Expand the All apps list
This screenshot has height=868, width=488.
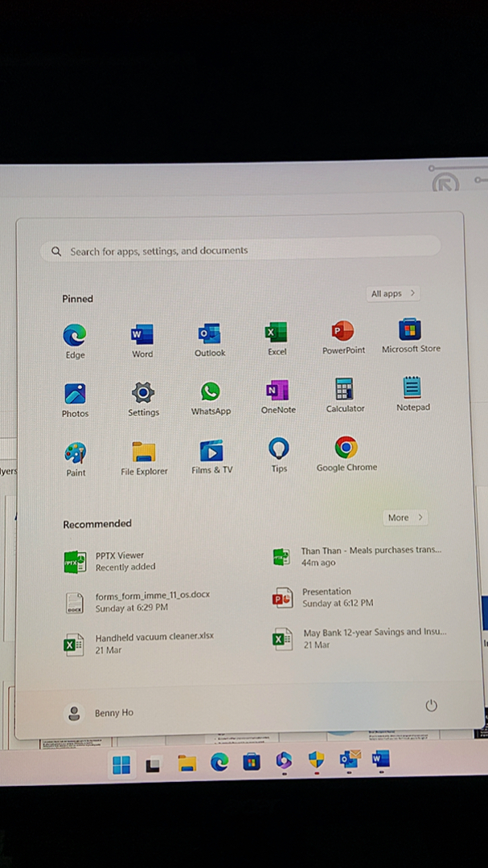(392, 293)
